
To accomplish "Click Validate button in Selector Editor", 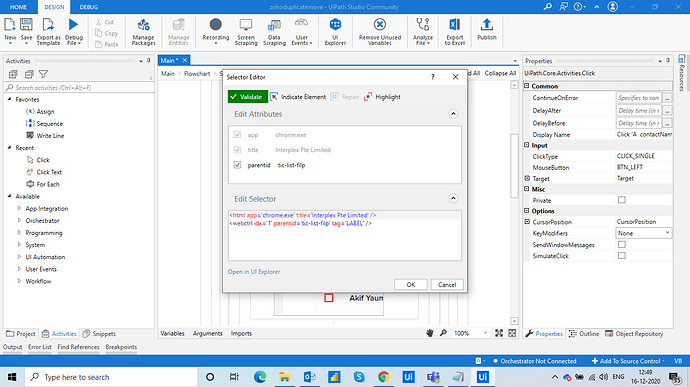I will (248, 97).
